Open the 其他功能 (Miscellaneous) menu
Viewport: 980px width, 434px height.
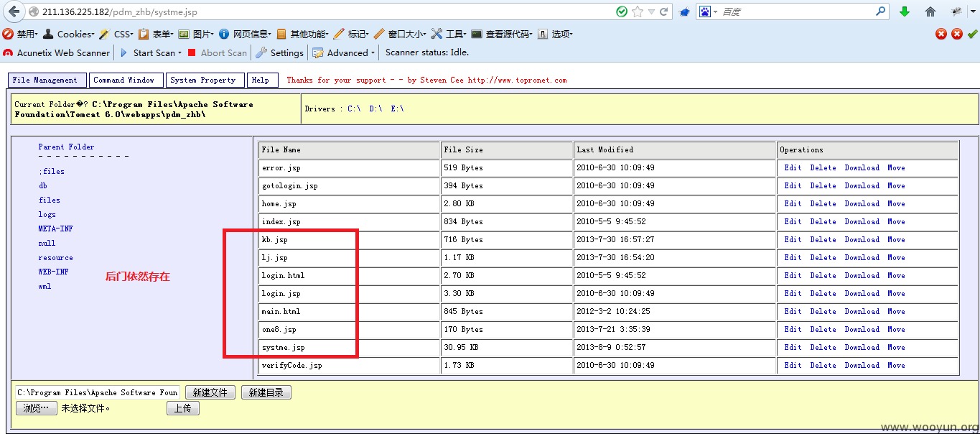pos(302,34)
